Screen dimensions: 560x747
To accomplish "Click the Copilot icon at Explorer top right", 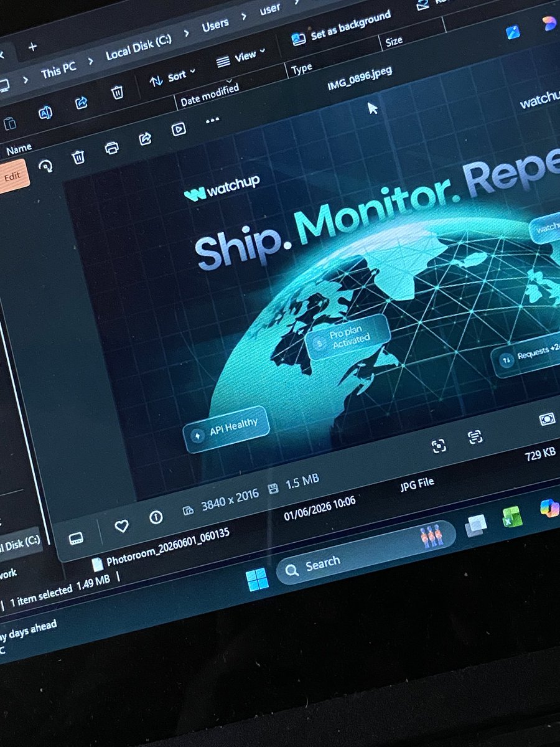I will [549, 23].
